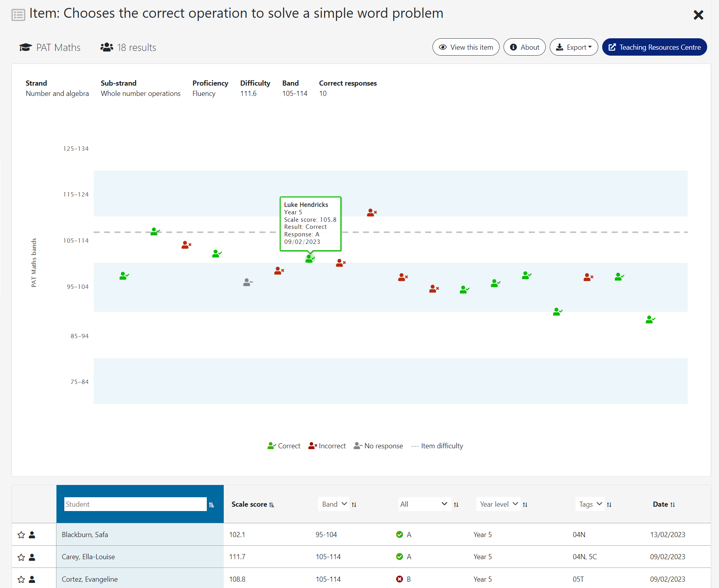719x588 pixels.
Task: Open the Export menu
Action: pos(574,47)
